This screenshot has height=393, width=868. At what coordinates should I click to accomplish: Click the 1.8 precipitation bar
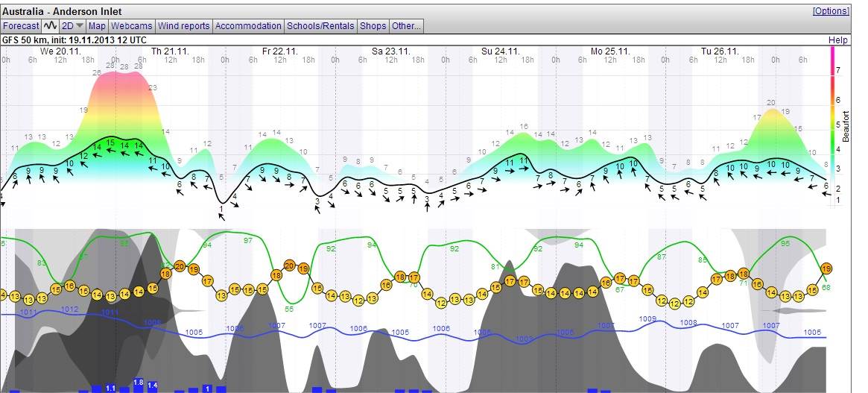138,382
